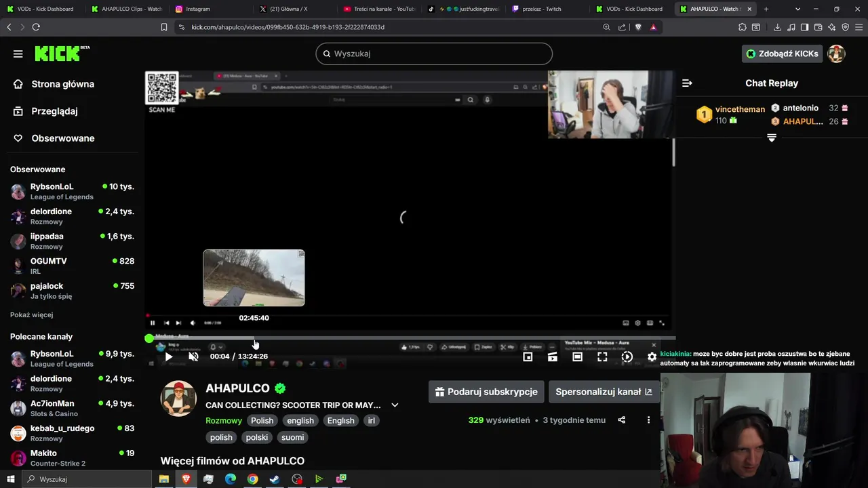Image resolution: width=868 pixels, height=488 pixels.
Task: Open browser downloads
Action: (777, 27)
